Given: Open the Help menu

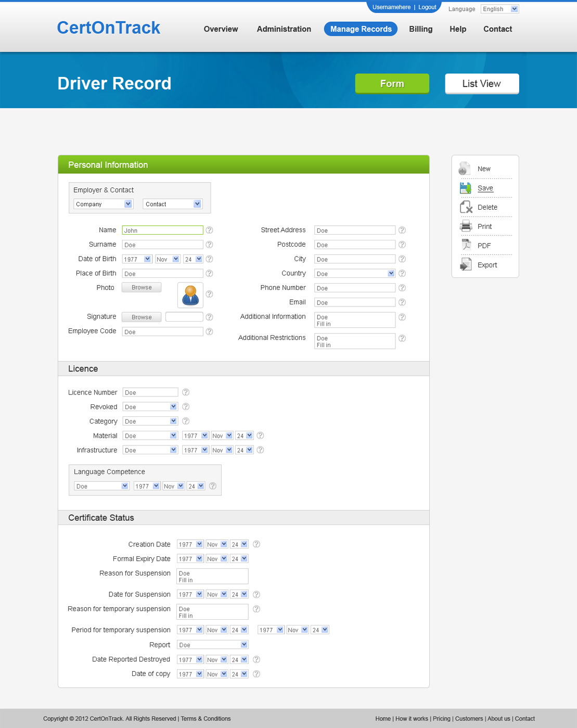Looking at the screenshot, I should pos(458,29).
